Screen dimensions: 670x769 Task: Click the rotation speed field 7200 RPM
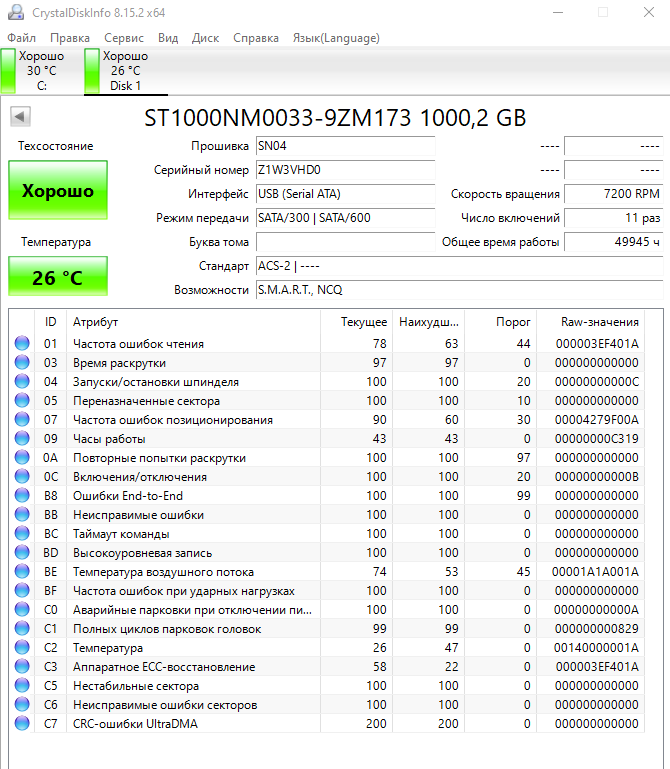[614, 194]
